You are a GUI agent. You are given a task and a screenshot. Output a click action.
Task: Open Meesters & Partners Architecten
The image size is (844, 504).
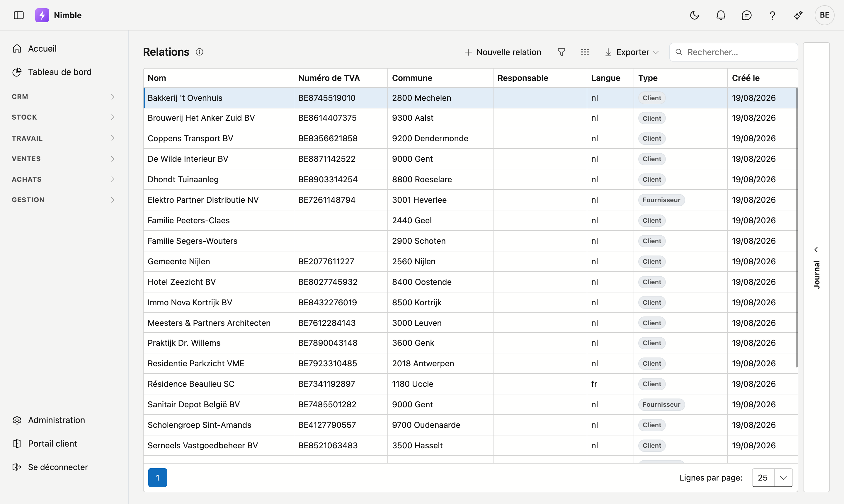point(470,323)
